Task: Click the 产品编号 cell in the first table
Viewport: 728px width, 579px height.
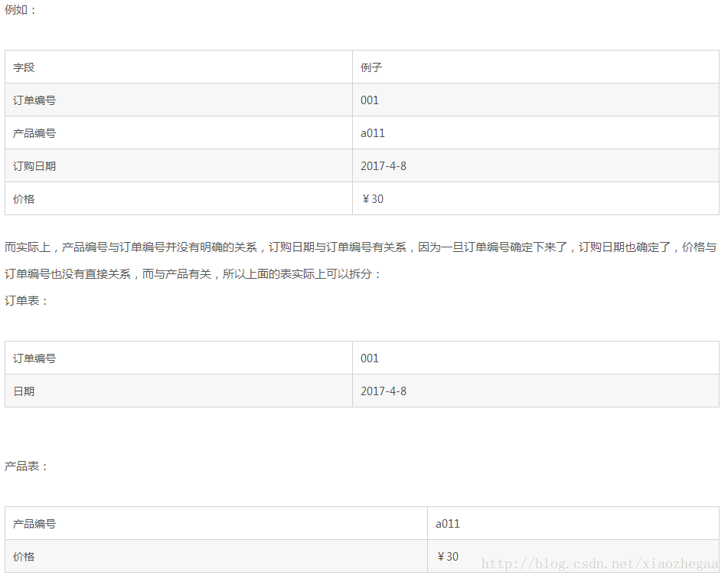Action: [x=31, y=132]
